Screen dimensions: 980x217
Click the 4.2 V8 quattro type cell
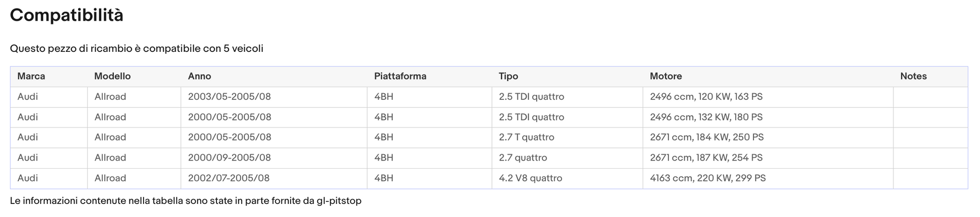[567, 178]
